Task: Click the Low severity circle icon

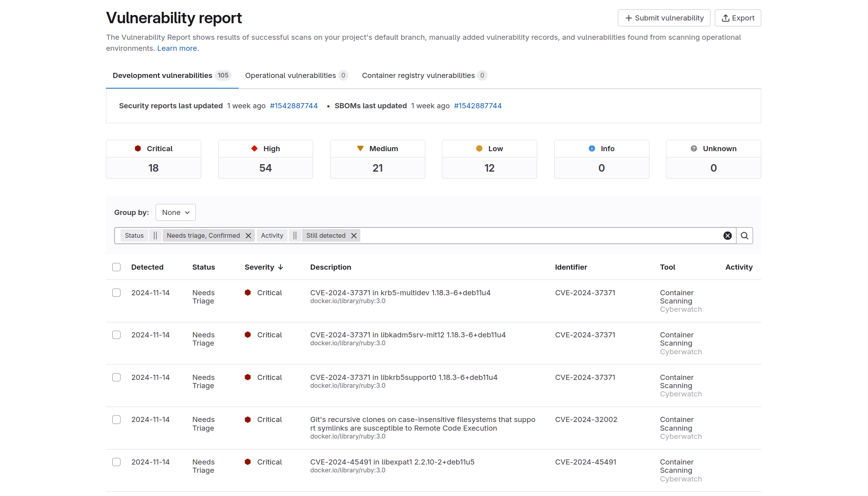Action: pos(479,148)
